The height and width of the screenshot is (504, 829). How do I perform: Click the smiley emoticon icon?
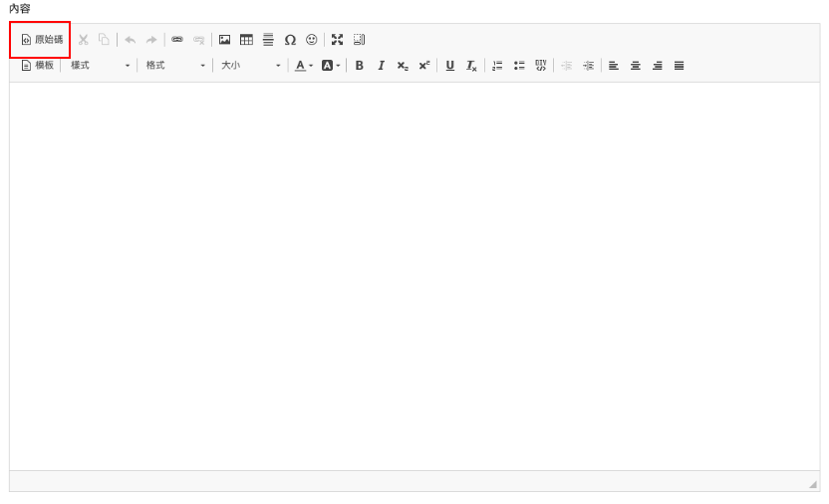click(312, 40)
